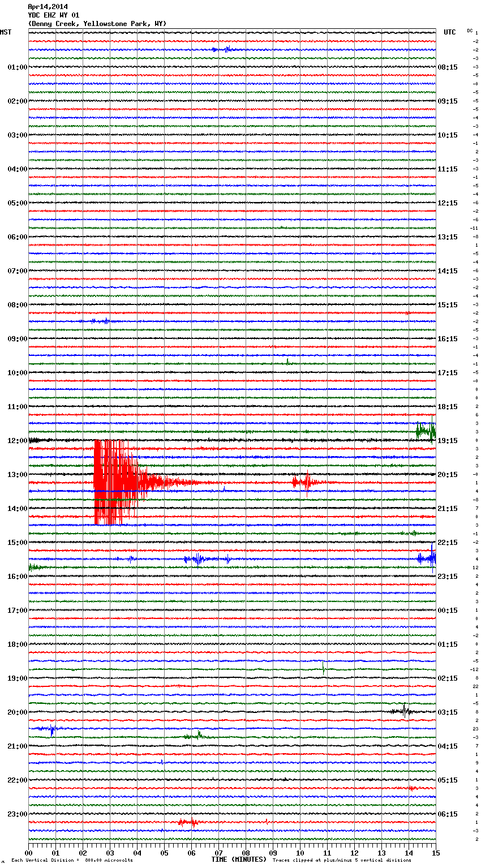This screenshot has height=868, width=481.
Task: Click the smaller red aftershock near minute 10
Action: (x=306, y=482)
